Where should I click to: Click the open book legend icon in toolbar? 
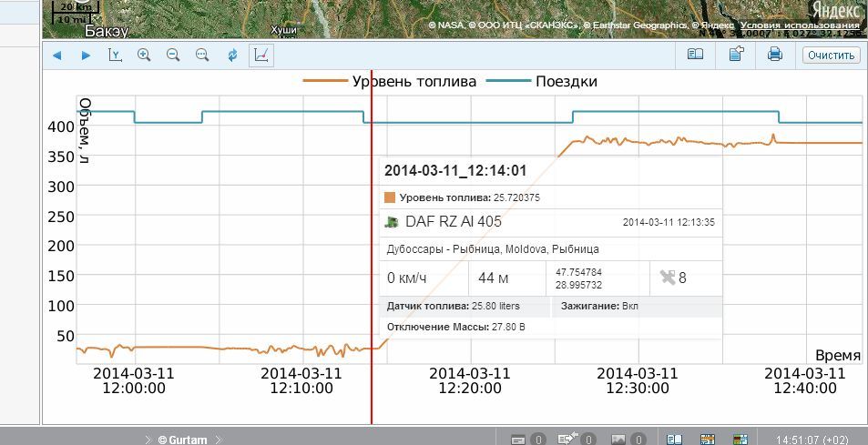695,55
